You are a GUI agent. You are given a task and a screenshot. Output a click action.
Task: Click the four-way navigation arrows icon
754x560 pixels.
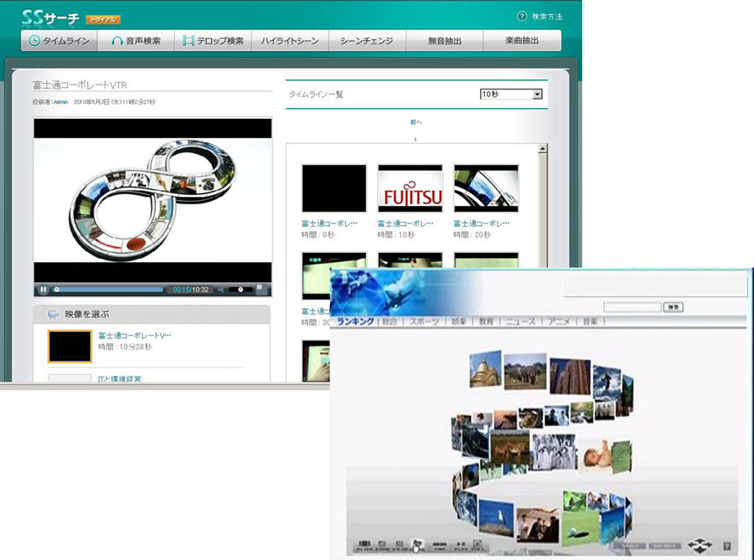pyautogui.click(x=698, y=544)
